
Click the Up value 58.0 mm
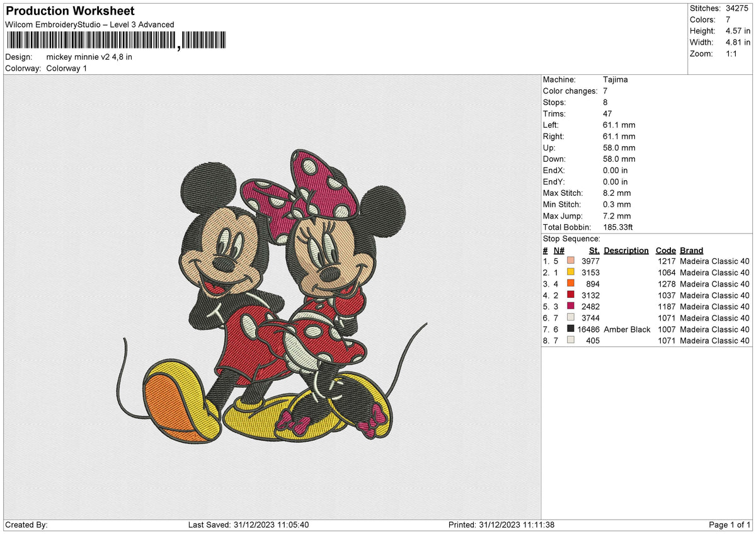[619, 147]
